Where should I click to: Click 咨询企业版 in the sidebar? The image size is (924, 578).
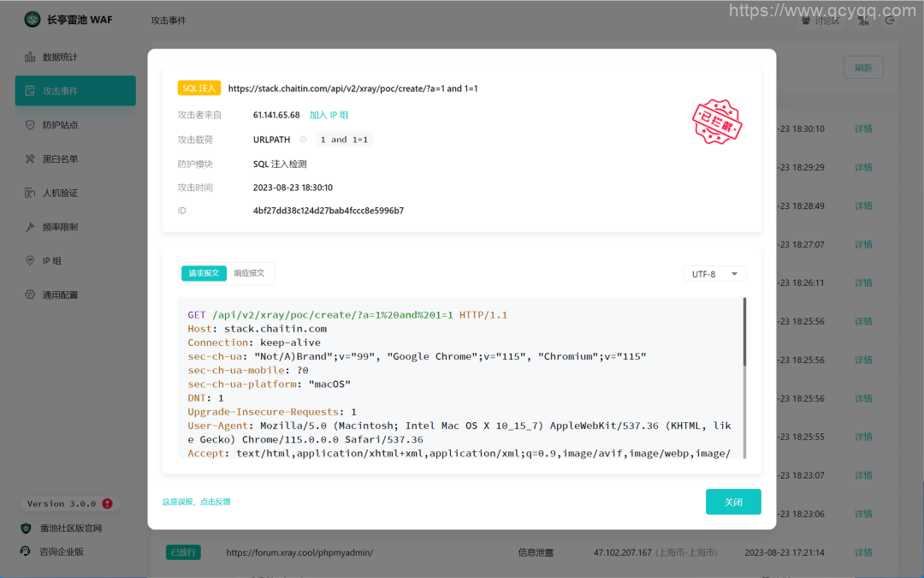62,551
